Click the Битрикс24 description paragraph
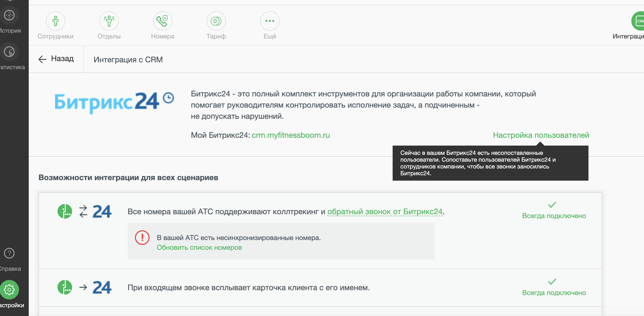The width and height of the screenshot is (644, 316). 363,105
